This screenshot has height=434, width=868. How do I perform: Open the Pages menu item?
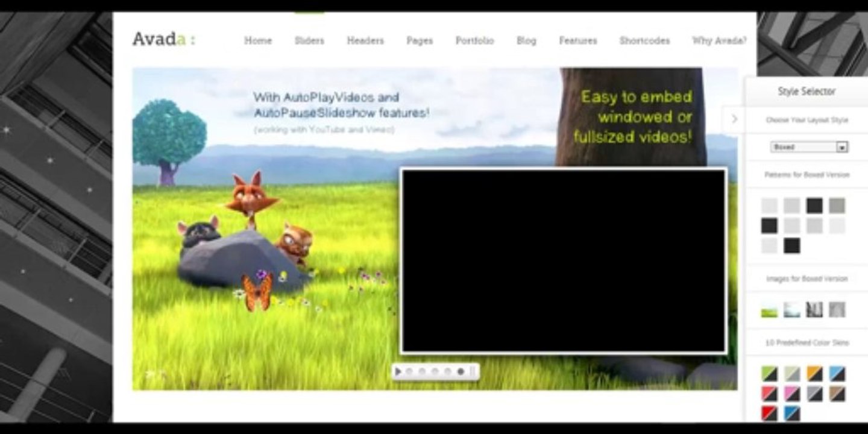click(x=420, y=41)
